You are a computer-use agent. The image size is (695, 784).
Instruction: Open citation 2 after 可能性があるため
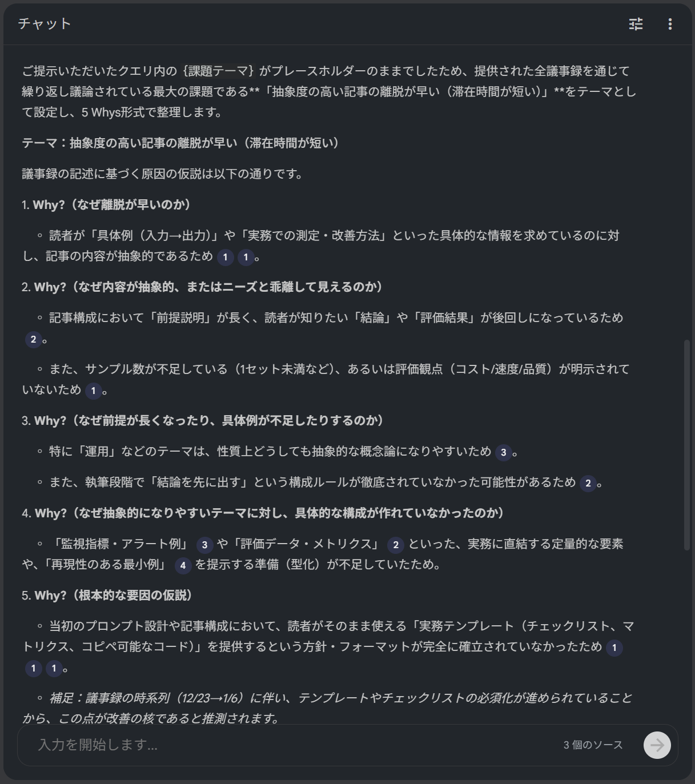tap(588, 484)
